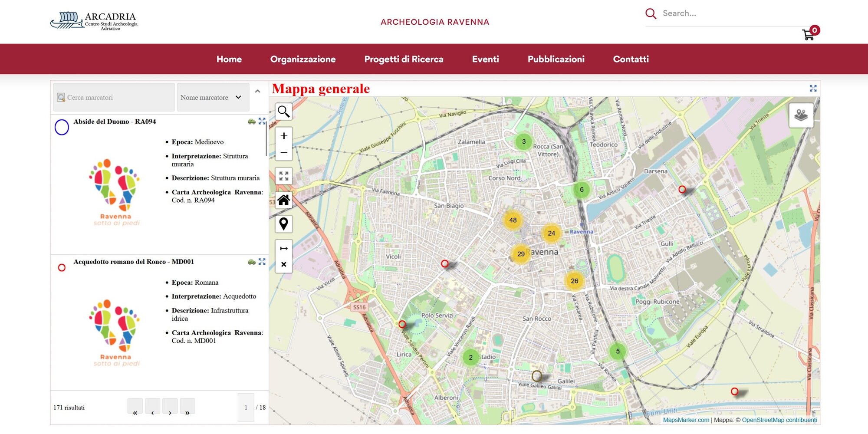Open the Progetti di Ricerca menu

tap(404, 59)
